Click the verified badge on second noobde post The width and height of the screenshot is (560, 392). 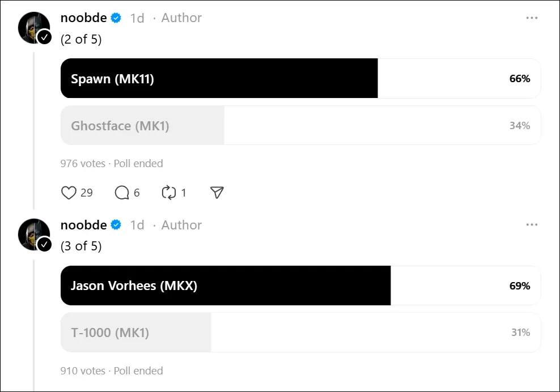[116, 225]
